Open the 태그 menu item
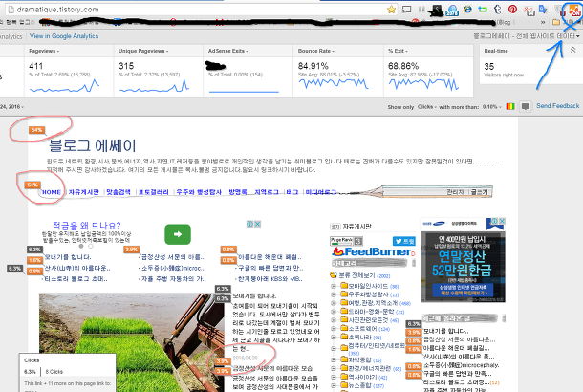Image resolution: width=583 pixels, height=392 pixels. pos(292,192)
